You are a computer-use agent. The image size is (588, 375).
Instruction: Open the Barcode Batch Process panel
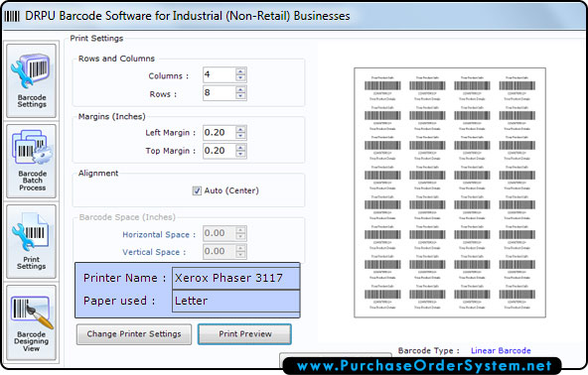31,161
